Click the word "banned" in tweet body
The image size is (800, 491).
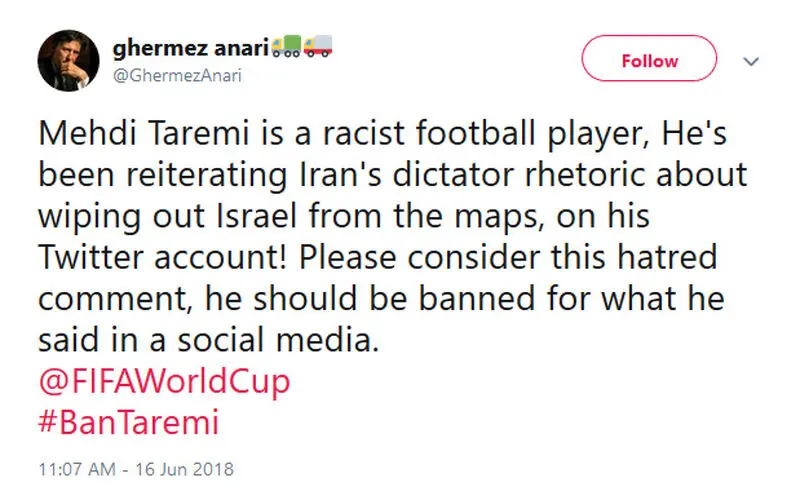(477, 299)
